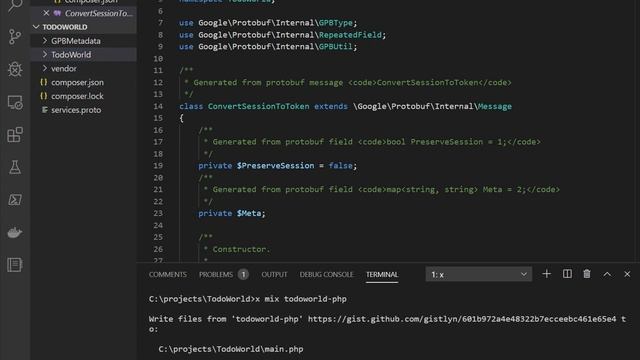Select ConvertSessionTo... file in open editors
This screenshot has width=640, height=360.
[x=98, y=13]
